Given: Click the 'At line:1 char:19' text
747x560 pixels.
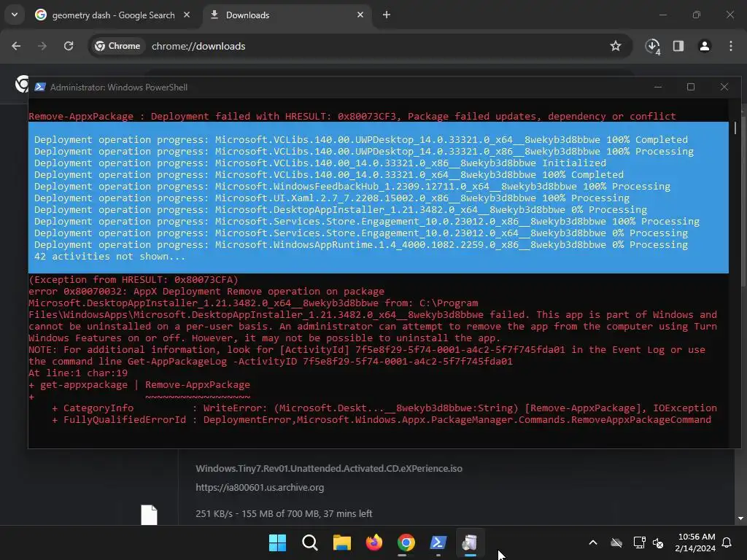Looking at the screenshot, I should (78, 373).
